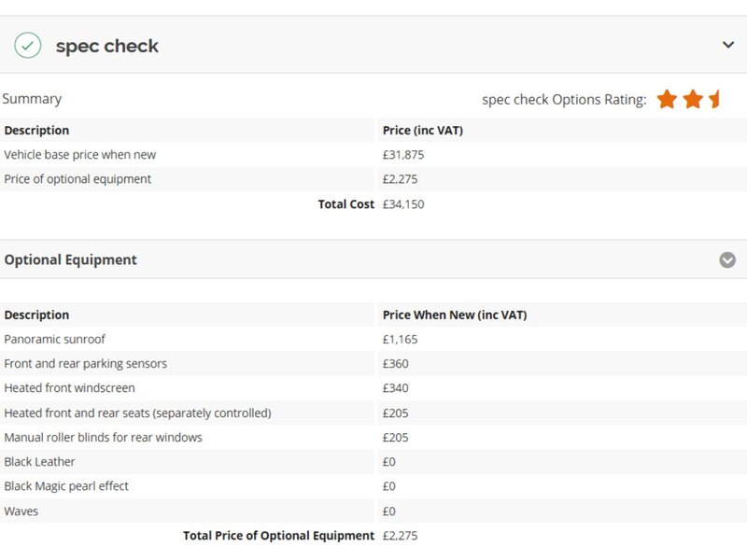The height and width of the screenshot is (560, 747).
Task: Select the £31,875 base price value
Action: pos(403,155)
